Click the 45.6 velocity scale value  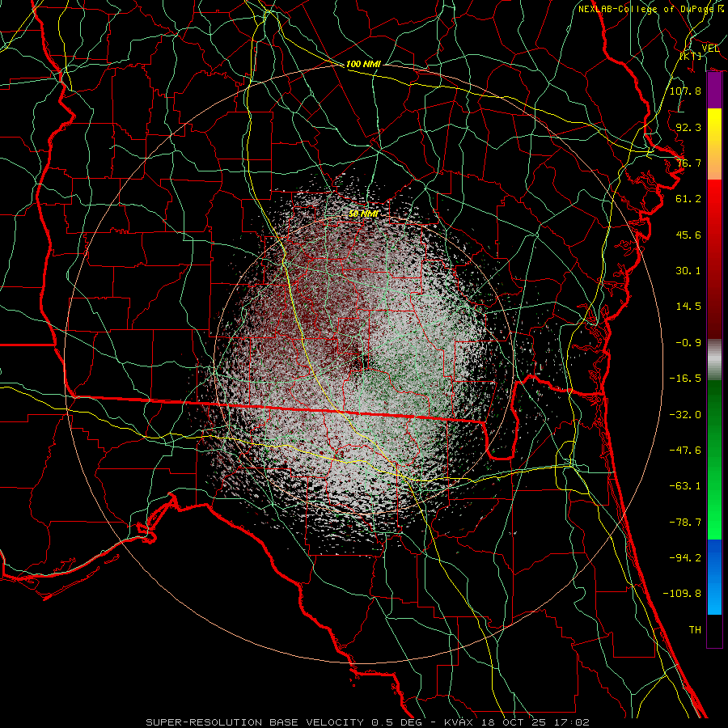688,235
